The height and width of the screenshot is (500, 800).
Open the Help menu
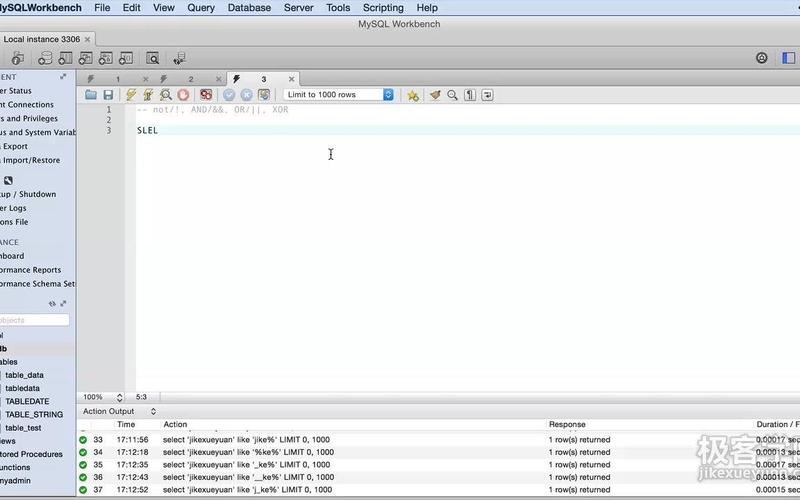click(427, 8)
